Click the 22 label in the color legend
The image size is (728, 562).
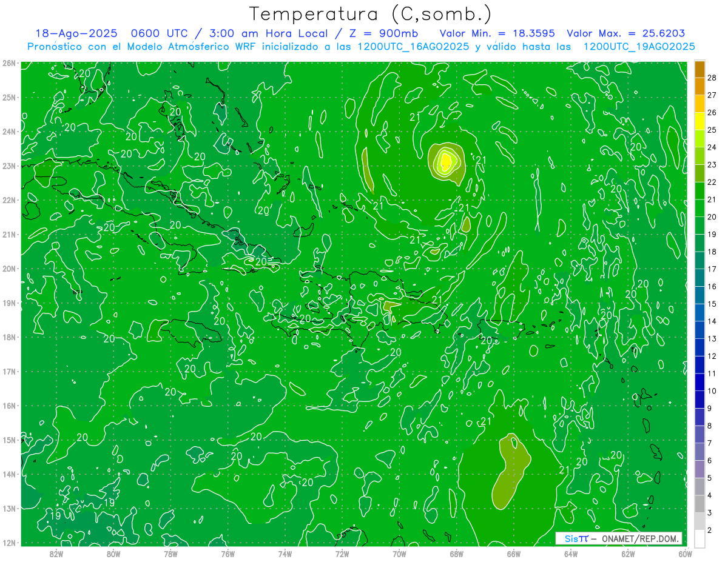coord(712,182)
